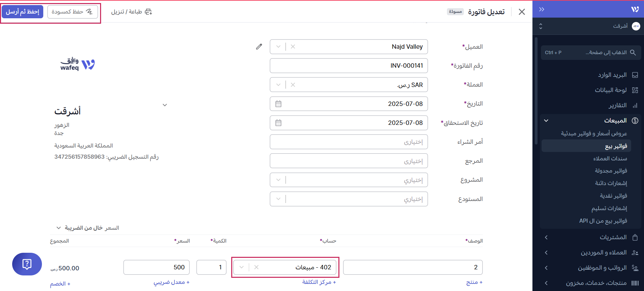Screen dimensions: 644x291
Task: Open the invoice date calendar picker
Action: tap(278, 104)
